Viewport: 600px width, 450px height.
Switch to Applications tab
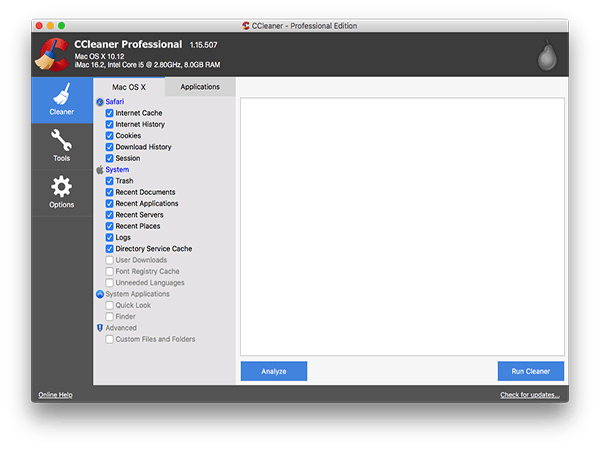200,87
